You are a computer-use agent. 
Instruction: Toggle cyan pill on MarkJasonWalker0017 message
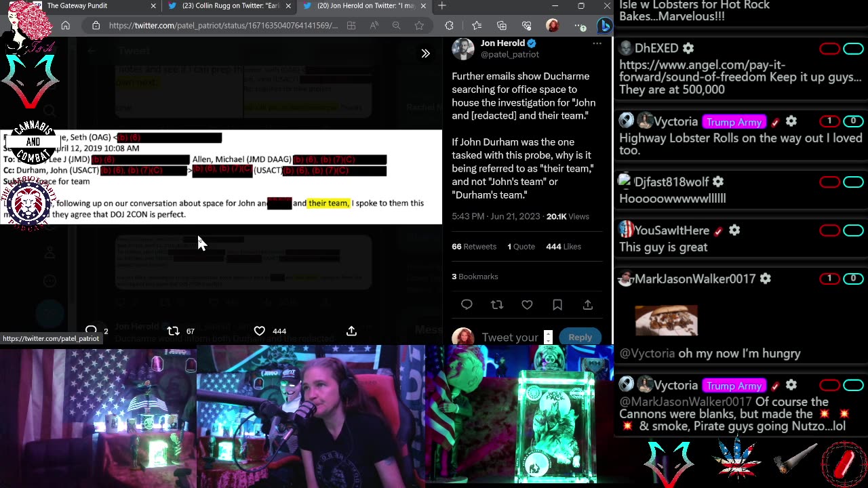click(853, 279)
